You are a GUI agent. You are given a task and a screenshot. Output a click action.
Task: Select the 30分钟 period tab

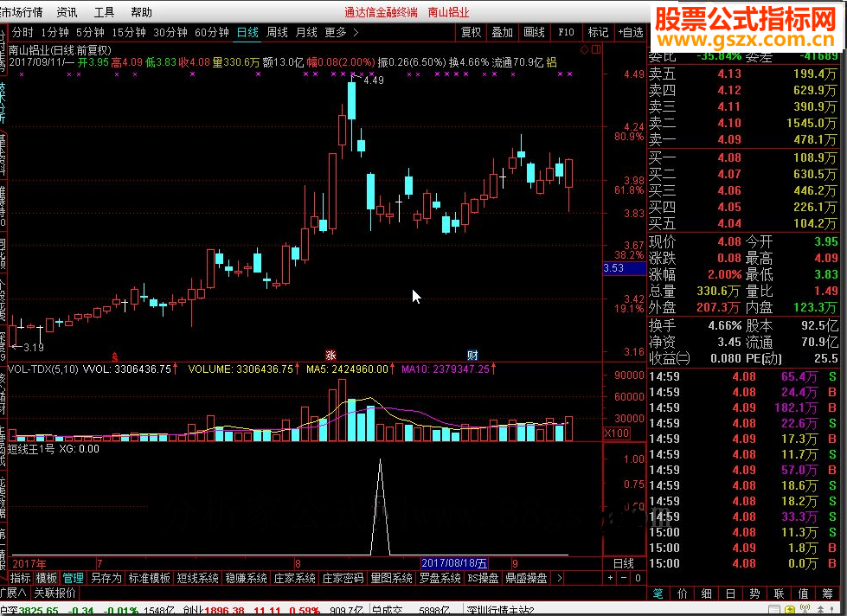pos(170,32)
